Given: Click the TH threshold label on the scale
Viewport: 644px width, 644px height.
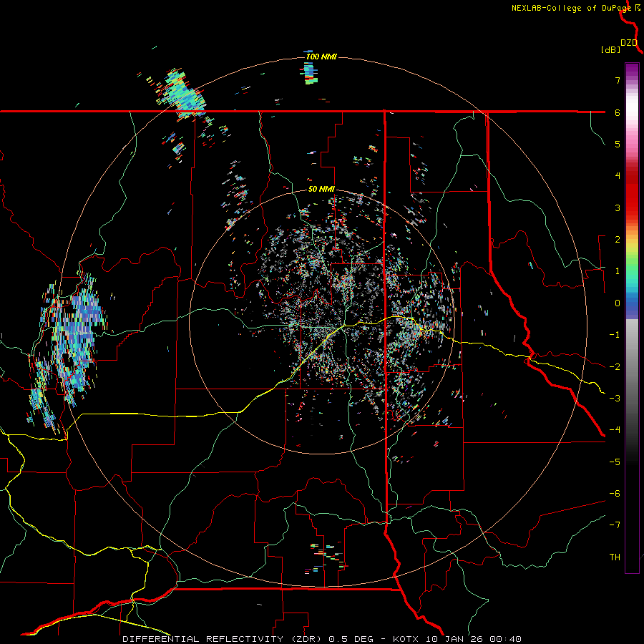Looking at the screenshot, I should [x=615, y=557].
